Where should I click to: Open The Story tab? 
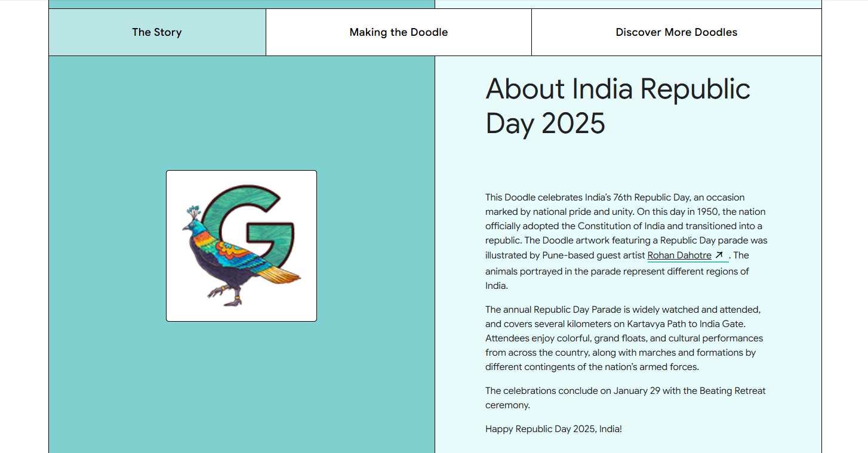click(x=157, y=32)
